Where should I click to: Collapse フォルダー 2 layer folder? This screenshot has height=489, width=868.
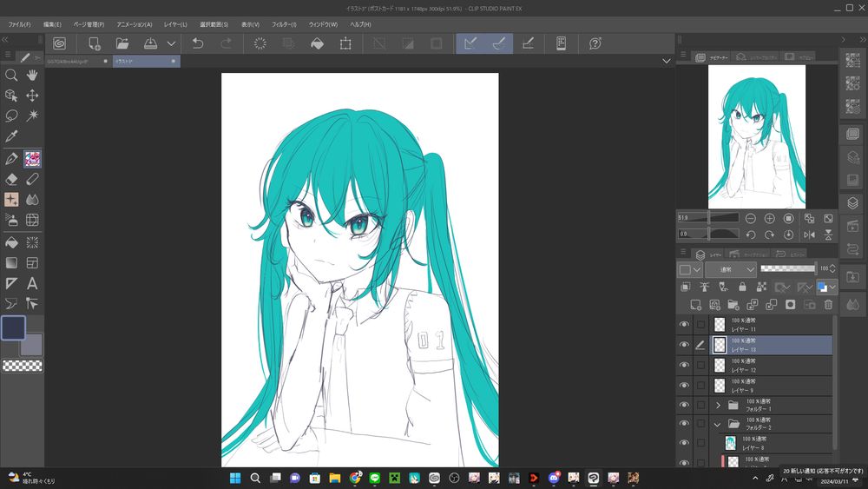pos(718,424)
